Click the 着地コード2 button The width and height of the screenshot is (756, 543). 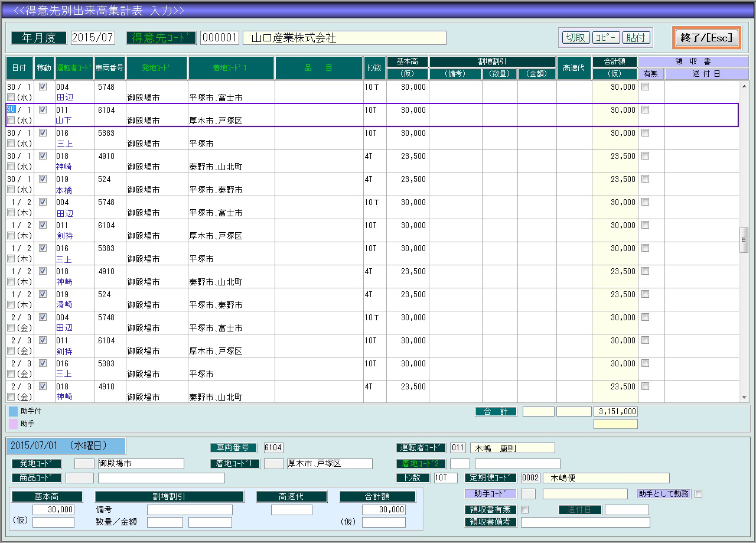421,464
